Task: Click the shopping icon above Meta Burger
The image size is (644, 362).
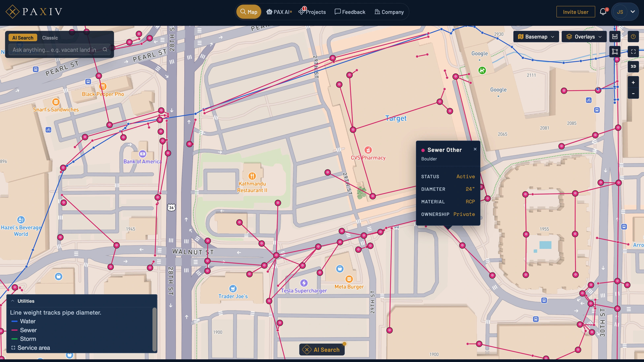Action: (x=340, y=268)
